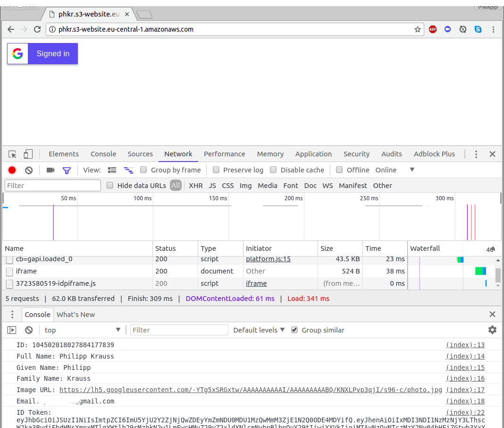
Task: Bookmark this page with the star icon
Action: (418, 29)
